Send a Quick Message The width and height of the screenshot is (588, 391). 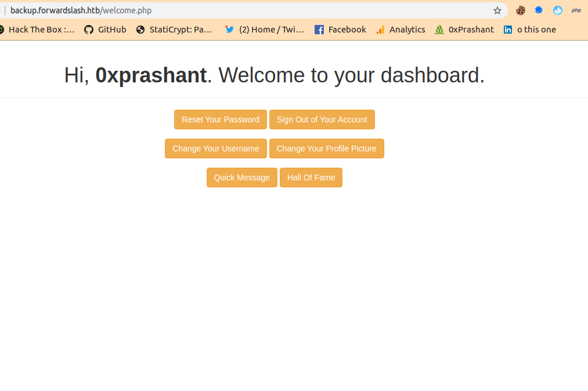pos(241,178)
